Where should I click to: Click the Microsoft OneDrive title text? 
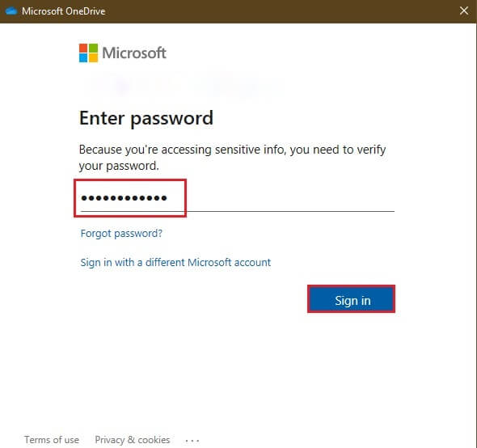point(64,11)
